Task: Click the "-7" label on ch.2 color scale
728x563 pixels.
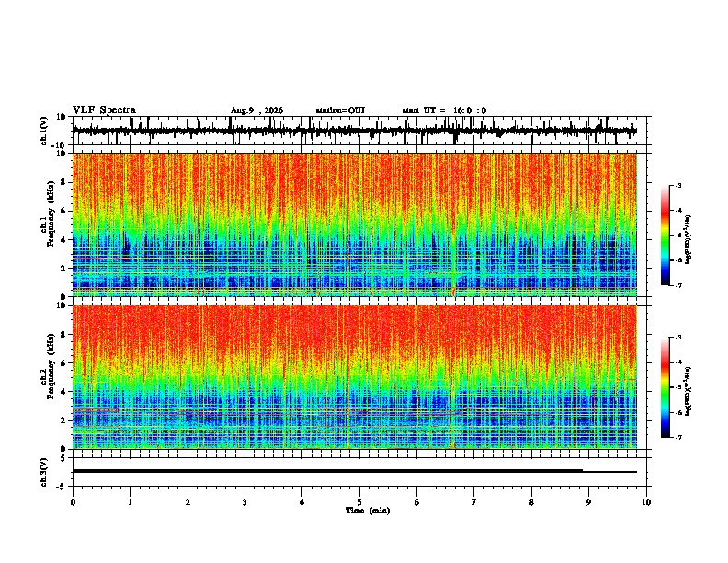Action: click(678, 437)
